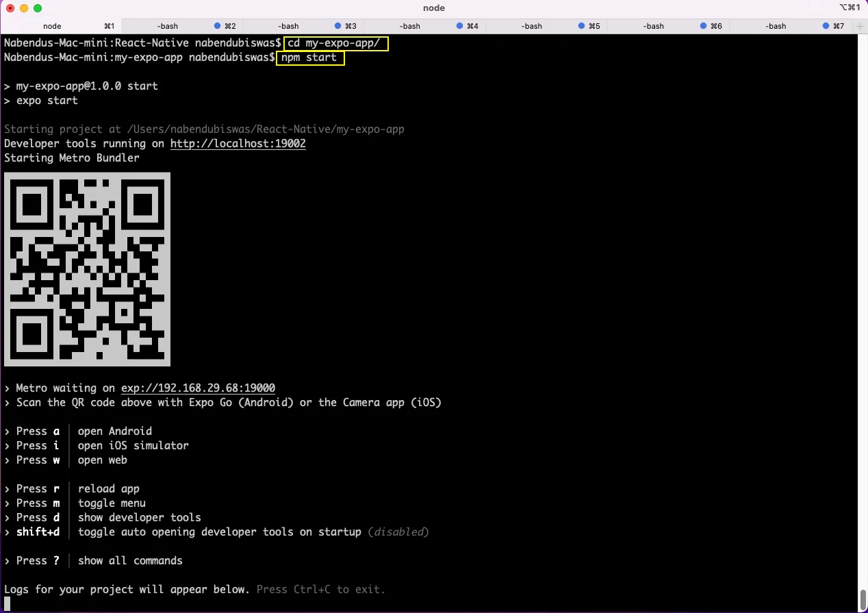This screenshot has width=868, height=613.
Task: Select the -bash tab labeled ⌘6
Action: (669, 26)
